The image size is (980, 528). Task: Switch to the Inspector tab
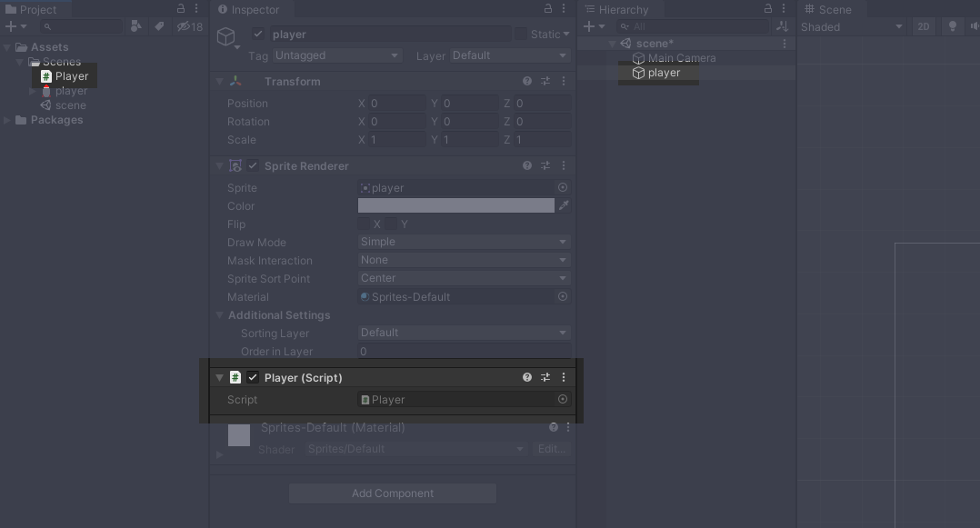249,9
